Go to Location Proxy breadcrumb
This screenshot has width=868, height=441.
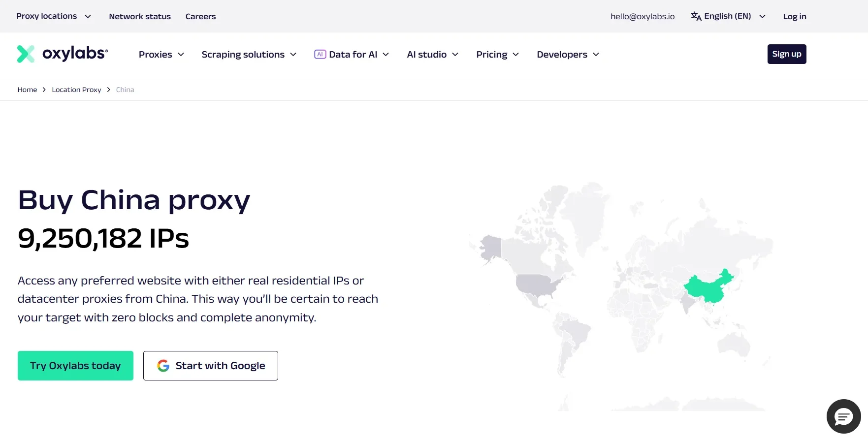pyautogui.click(x=76, y=90)
